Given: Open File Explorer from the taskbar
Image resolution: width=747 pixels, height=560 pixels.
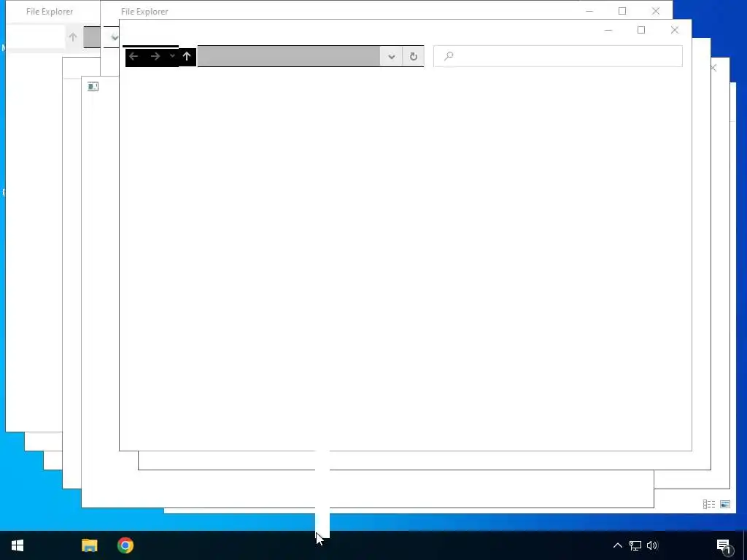Looking at the screenshot, I should pyautogui.click(x=90, y=545).
